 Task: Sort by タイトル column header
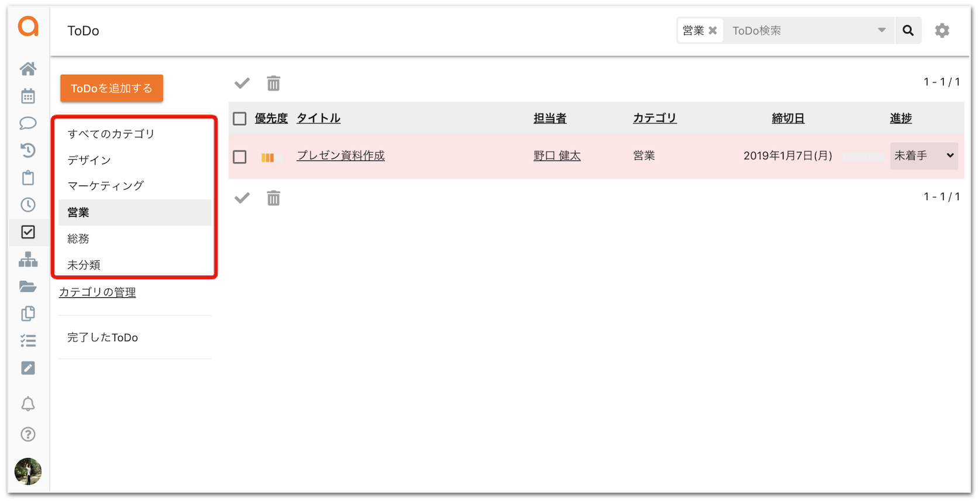(x=319, y=118)
